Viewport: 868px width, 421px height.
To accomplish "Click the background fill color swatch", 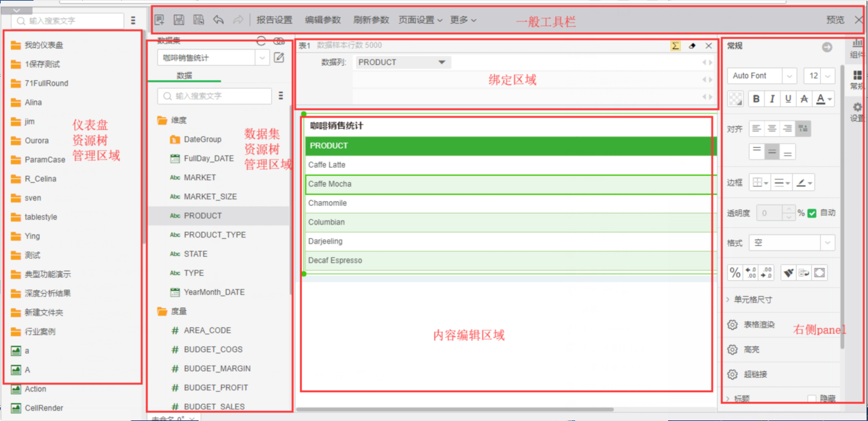I will 736,99.
